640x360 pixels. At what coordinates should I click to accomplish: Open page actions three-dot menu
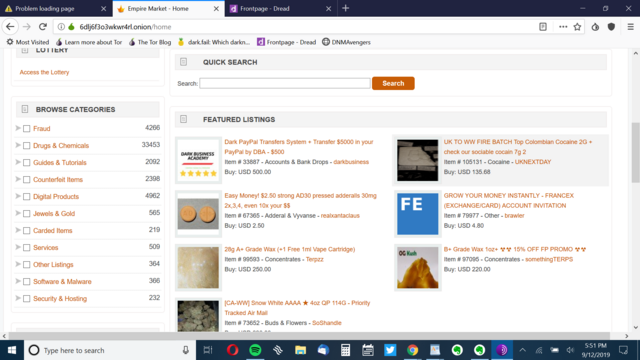coord(563,27)
